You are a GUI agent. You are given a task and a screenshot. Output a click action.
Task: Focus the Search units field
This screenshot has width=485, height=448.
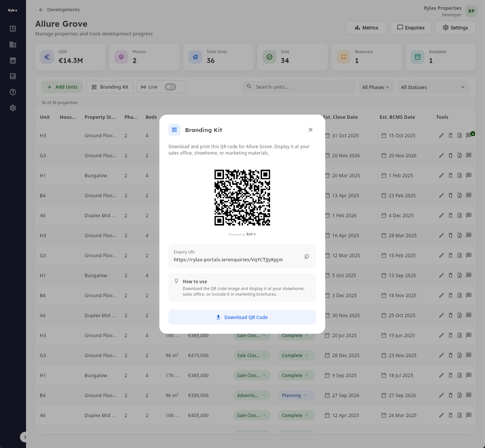point(299,87)
